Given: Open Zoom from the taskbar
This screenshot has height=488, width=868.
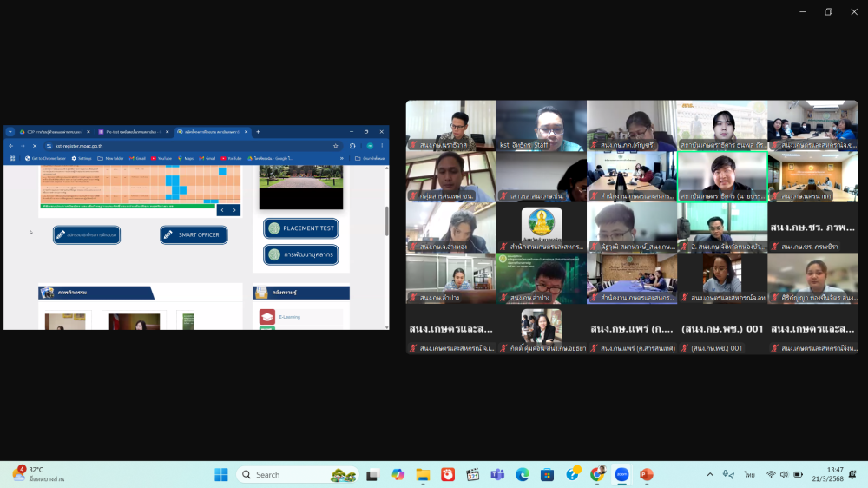Looking at the screenshot, I should [x=621, y=475].
